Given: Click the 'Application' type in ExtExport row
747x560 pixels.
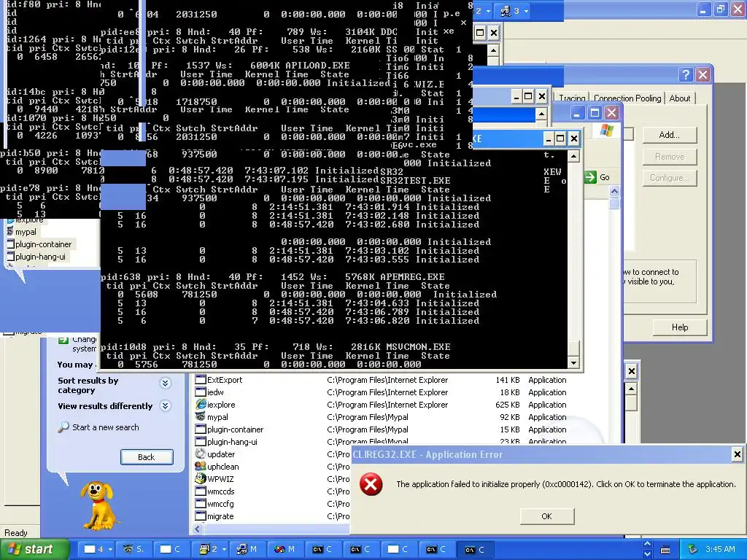Looking at the screenshot, I should click(547, 380).
